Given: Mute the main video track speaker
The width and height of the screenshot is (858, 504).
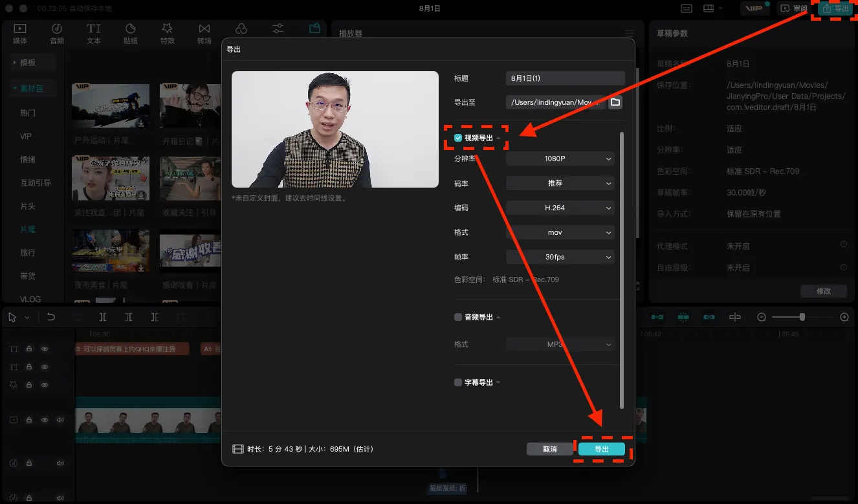Looking at the screenshot, I should pos(60,420).
